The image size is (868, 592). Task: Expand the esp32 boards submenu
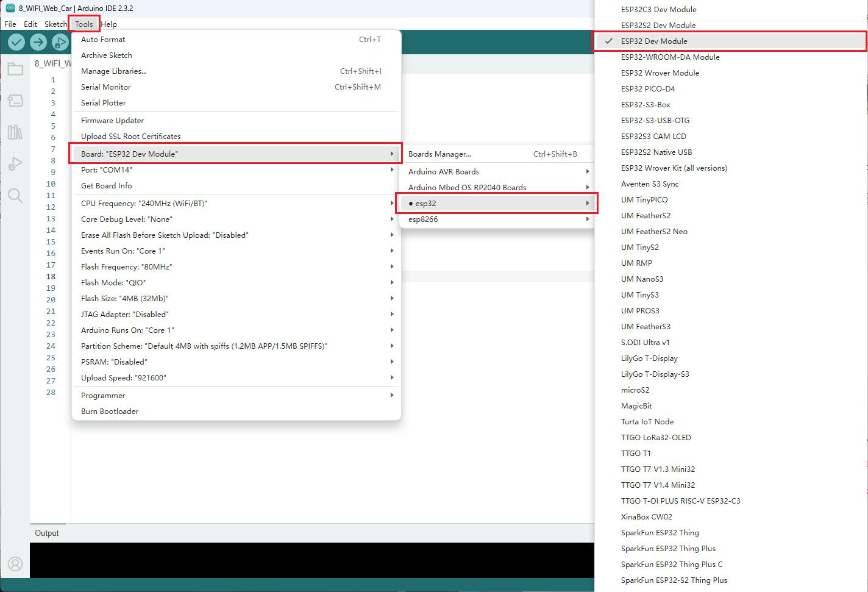pos(497,203)
